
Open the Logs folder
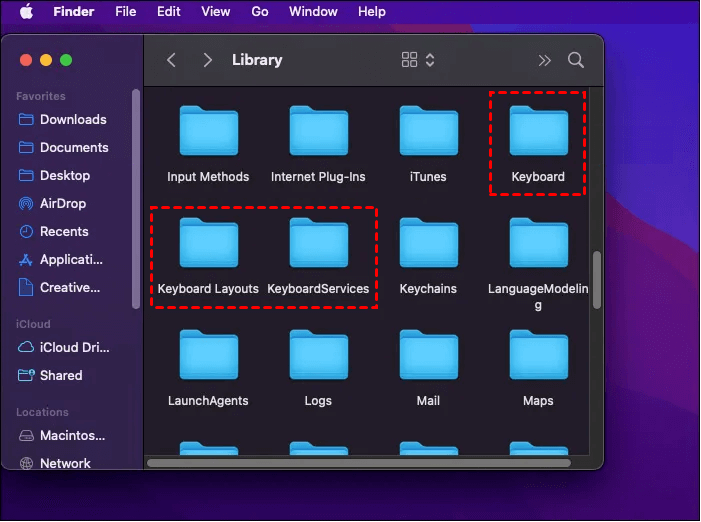318,357
